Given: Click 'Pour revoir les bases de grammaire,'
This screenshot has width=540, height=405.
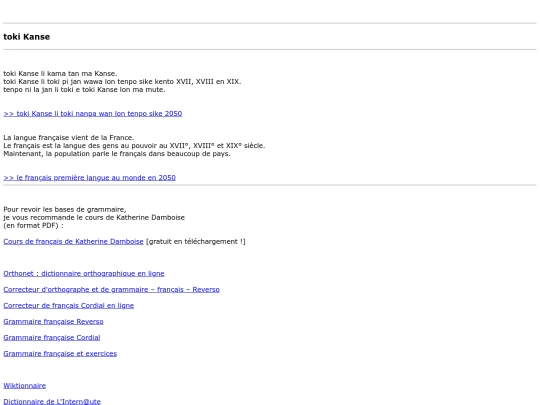Looking at the screenshot, I should coord(65,209).
